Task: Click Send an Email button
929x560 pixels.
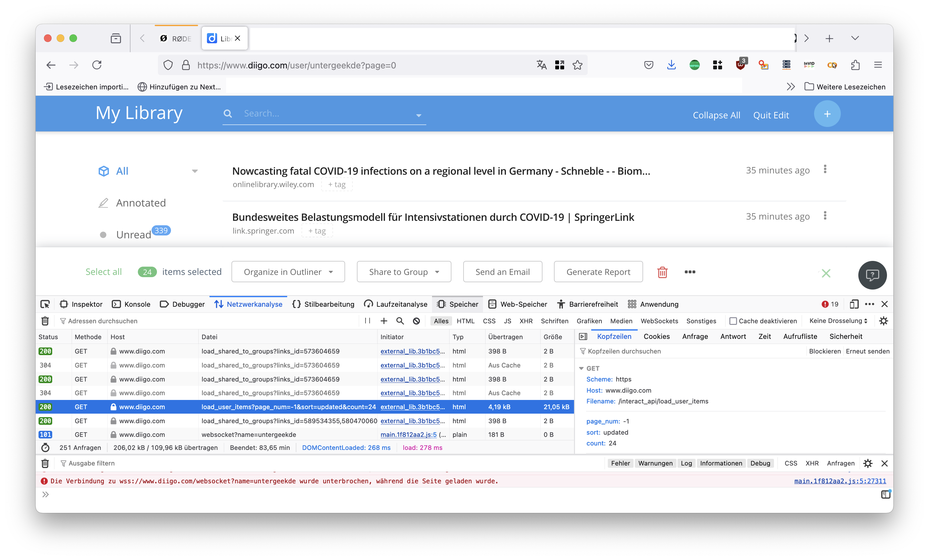Action: [502, 272]
